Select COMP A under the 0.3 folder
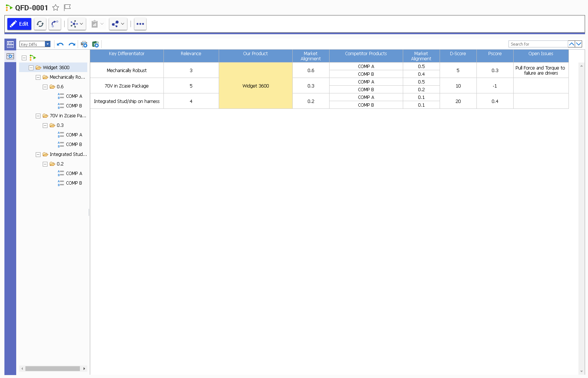This screenshot has width=588, height=378. coord(74,135)
